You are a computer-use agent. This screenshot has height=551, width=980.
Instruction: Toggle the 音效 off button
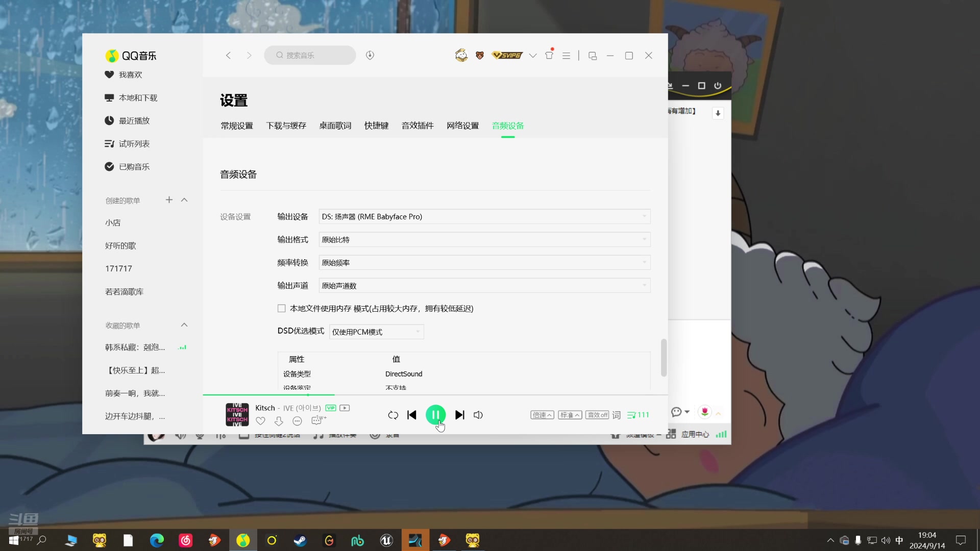tap(597, 415)
